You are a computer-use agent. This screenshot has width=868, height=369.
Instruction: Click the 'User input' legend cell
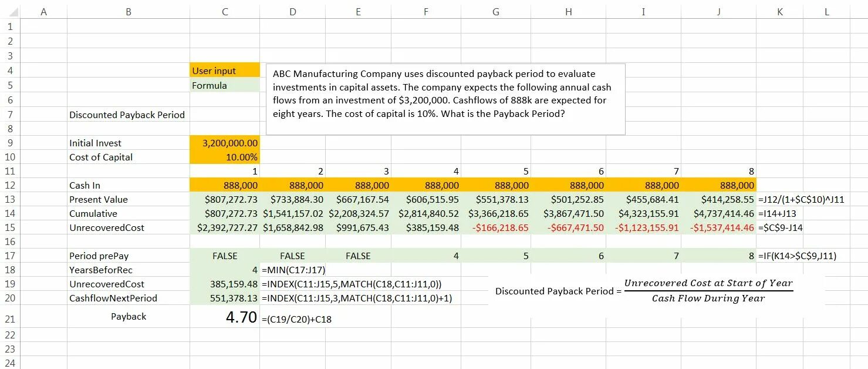click(224, 71)
